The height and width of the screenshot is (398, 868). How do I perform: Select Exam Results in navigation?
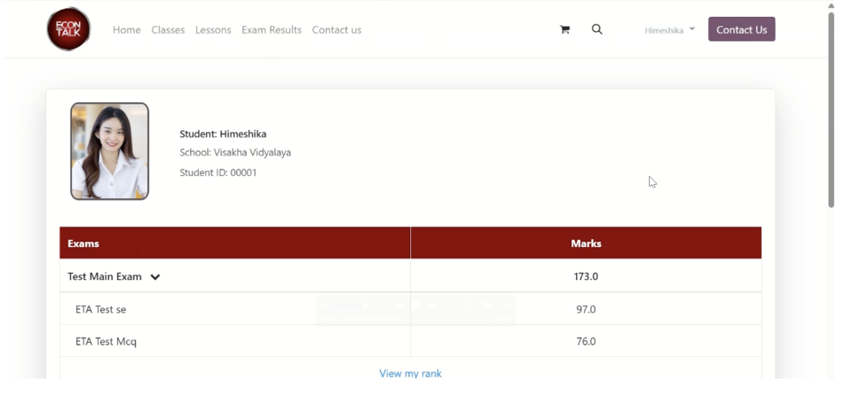pyautogui.click(x=272, y=30)
